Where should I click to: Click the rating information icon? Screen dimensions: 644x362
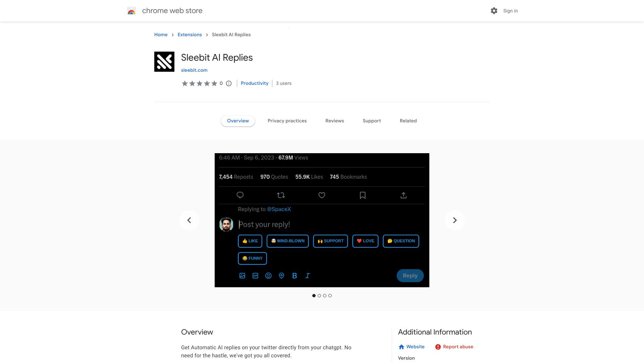(x=229, y=83)
